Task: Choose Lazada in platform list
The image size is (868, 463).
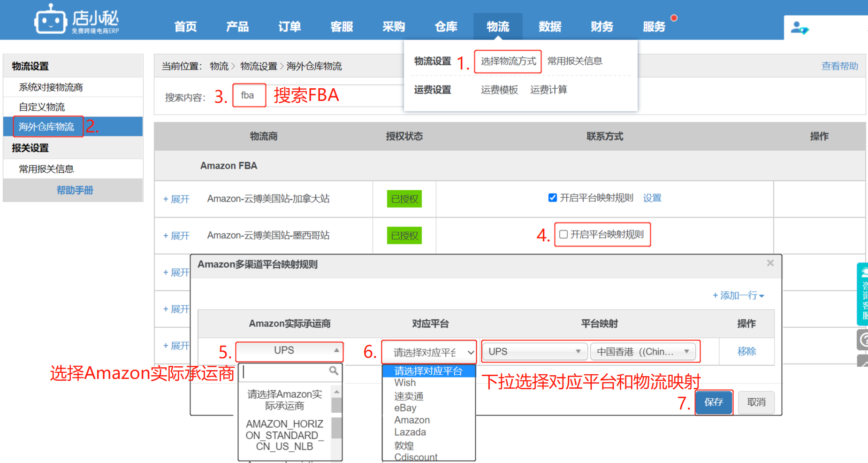Action: [x=410, y=432]
